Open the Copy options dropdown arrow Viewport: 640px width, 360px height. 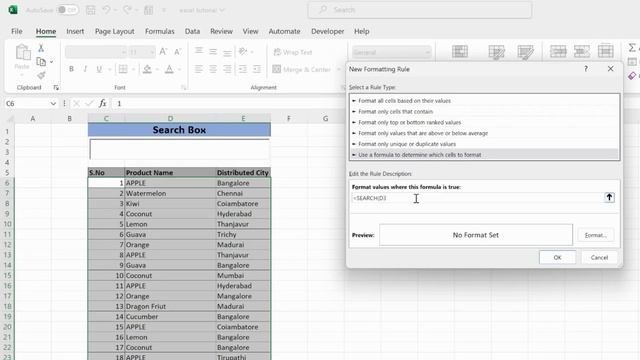point(51,62)
